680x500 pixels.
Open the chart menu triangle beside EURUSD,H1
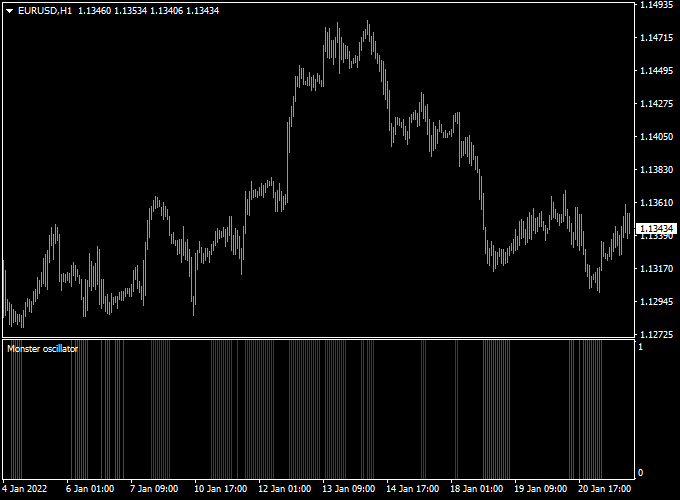tap(10, 11)
